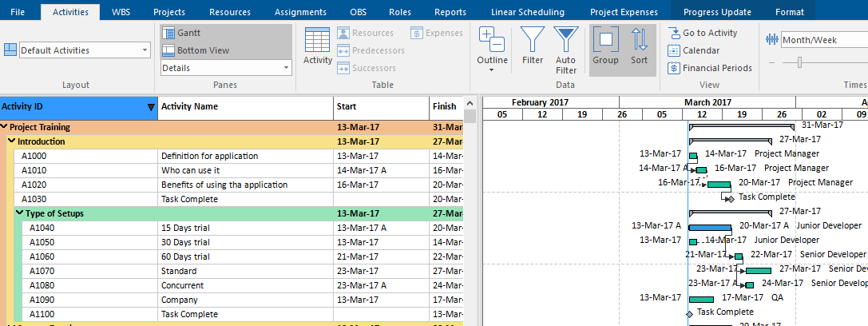Screen dimensions: 868x326
Task: Open the Outline dropdown
Action: pos(492,50)
